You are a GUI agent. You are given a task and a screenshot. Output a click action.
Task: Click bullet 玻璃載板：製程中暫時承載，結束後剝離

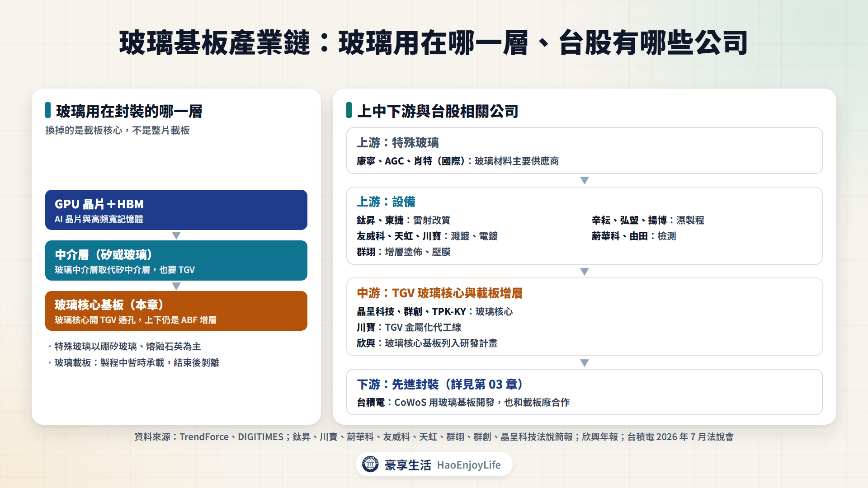pos(137,363)
